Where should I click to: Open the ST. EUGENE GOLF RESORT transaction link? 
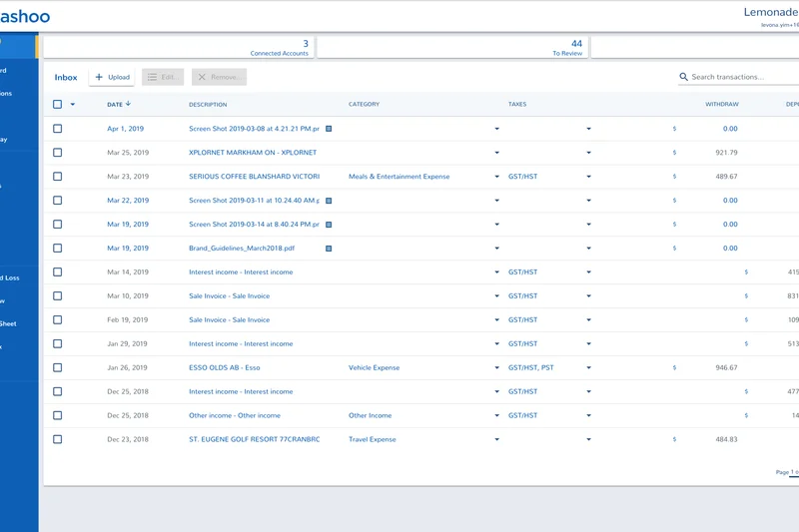pyautogui.click(x=254, y=439)
